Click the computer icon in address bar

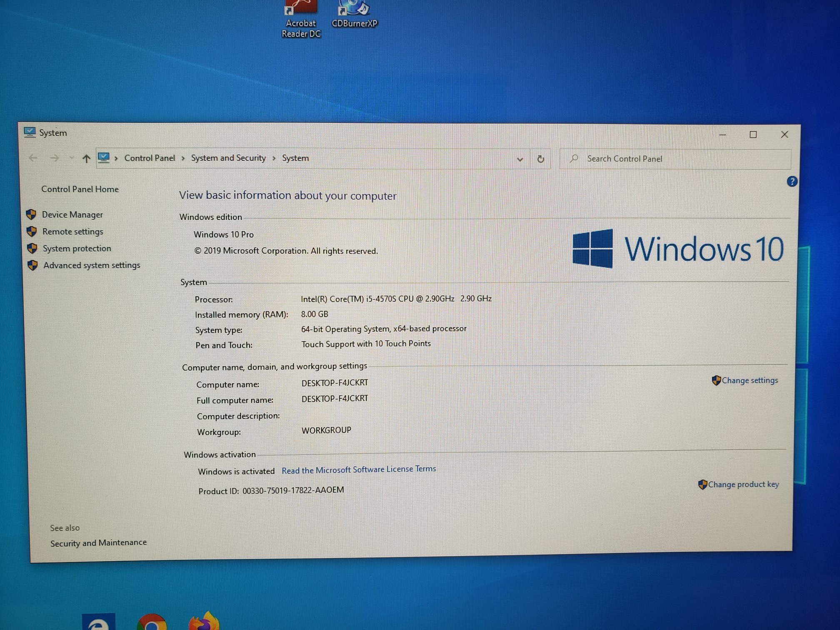tap(103, 157)
